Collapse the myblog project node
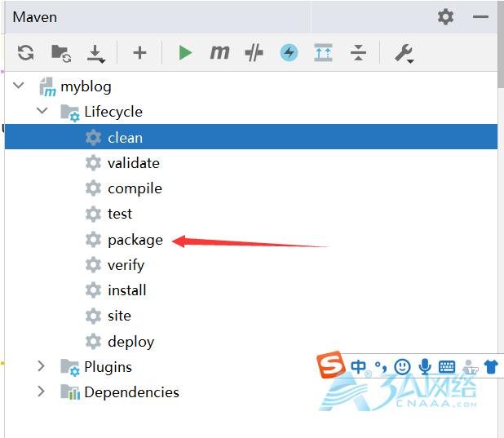 19,86
